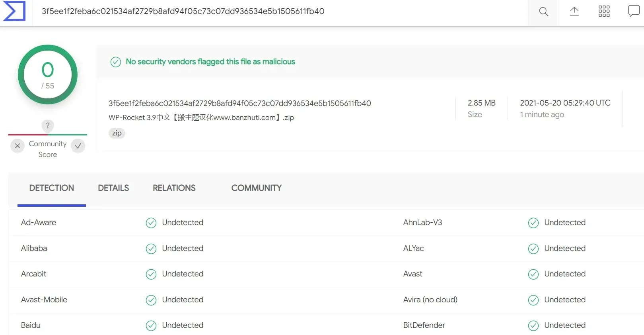Click the community score red-green bar
644x335 pixels.
tap(48, 135)
